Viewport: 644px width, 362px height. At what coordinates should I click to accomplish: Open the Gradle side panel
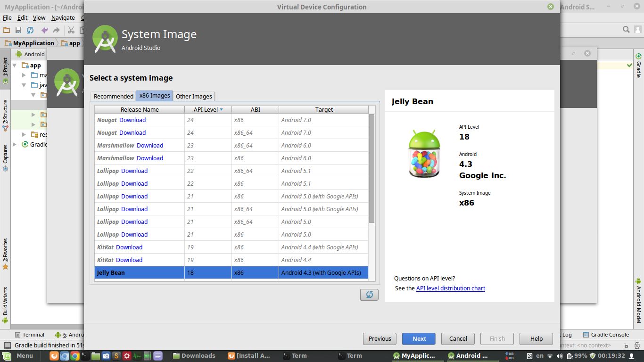pos(639,65)
